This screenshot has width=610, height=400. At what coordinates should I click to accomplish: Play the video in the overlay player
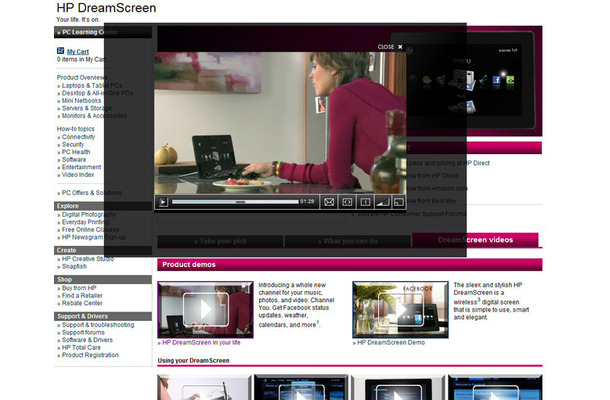163,202
